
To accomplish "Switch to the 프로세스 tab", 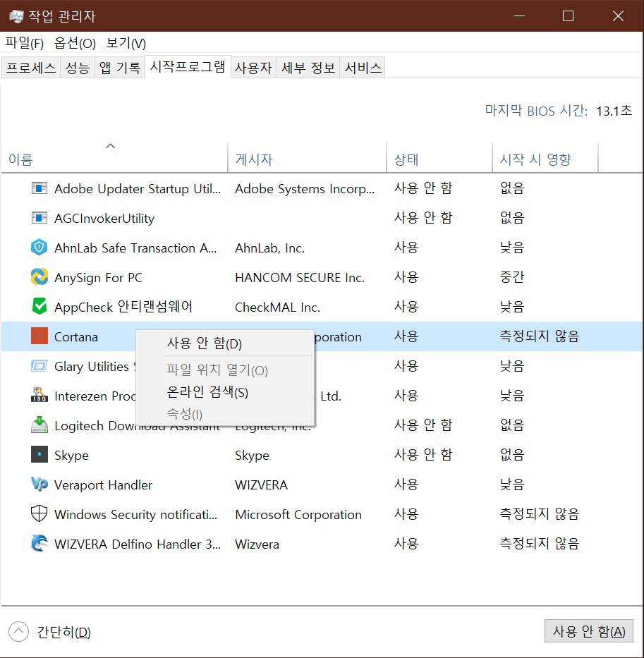I will tap(30, 68).
